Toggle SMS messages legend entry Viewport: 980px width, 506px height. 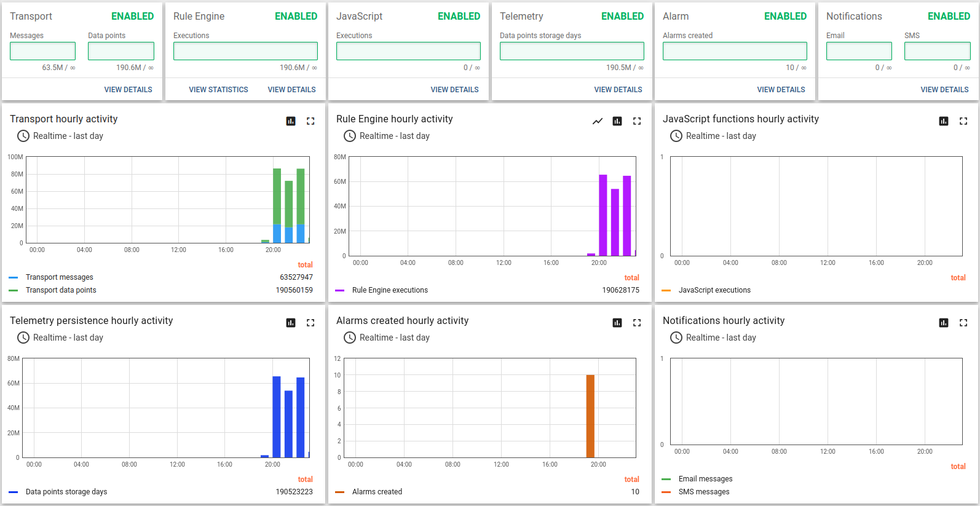704,492
